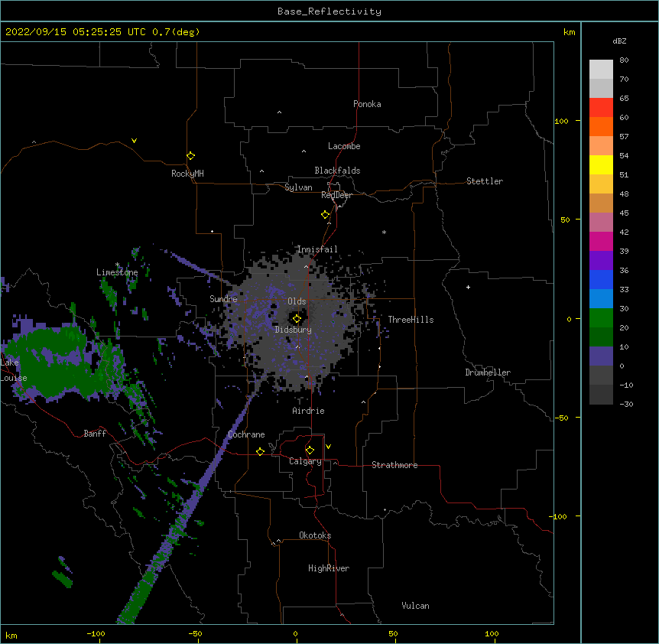This screenshot has height=644, width=659.
Task: Click the Calgary city label
Action: tap(305, 461)
